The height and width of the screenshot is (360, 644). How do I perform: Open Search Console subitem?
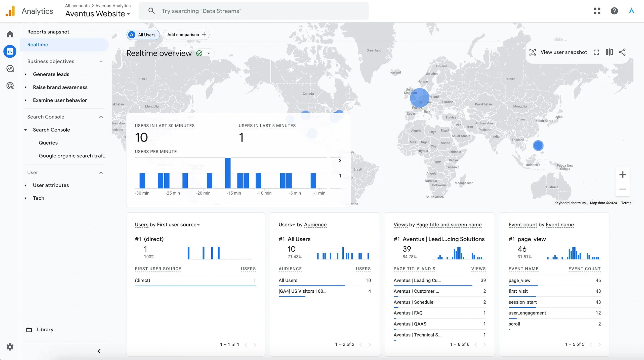(51, 130)
